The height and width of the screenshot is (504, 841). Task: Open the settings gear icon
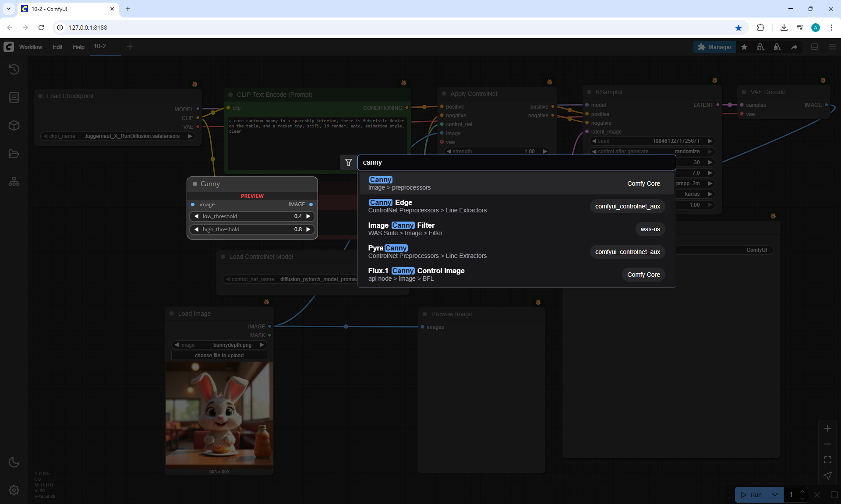pos(14,490)
